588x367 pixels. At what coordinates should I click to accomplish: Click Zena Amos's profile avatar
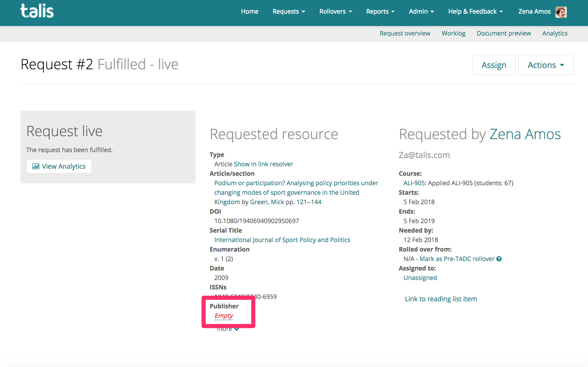pos(562,12)
